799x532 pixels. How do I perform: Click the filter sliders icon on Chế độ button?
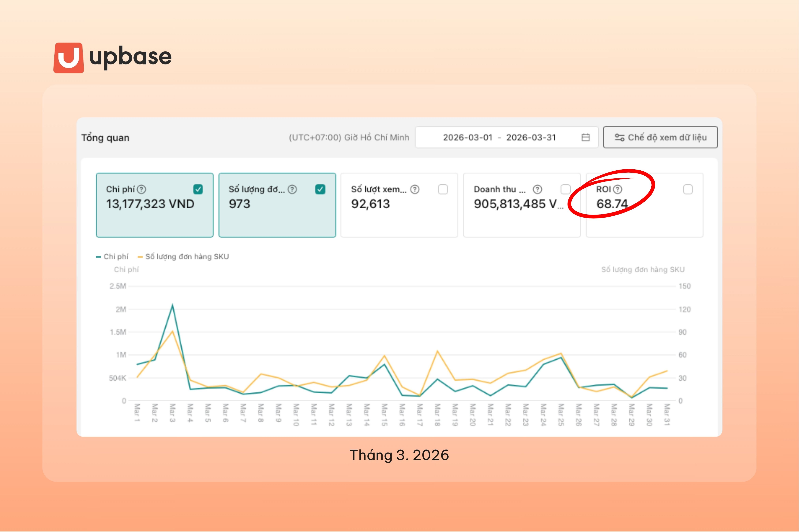619,137
